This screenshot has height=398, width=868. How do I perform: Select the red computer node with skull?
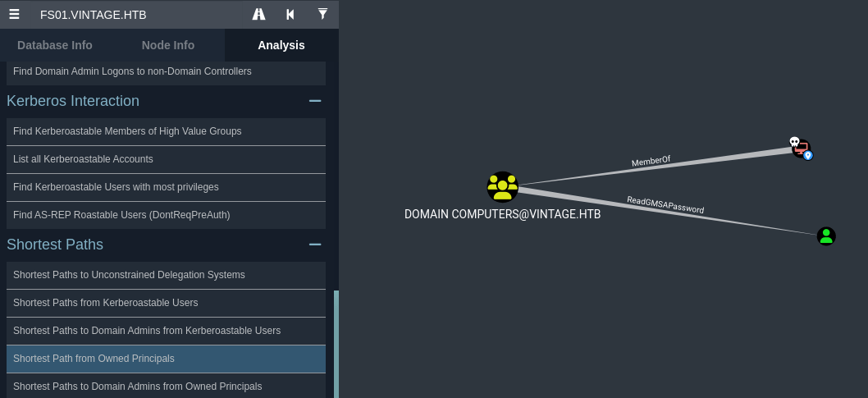(800, 149)
